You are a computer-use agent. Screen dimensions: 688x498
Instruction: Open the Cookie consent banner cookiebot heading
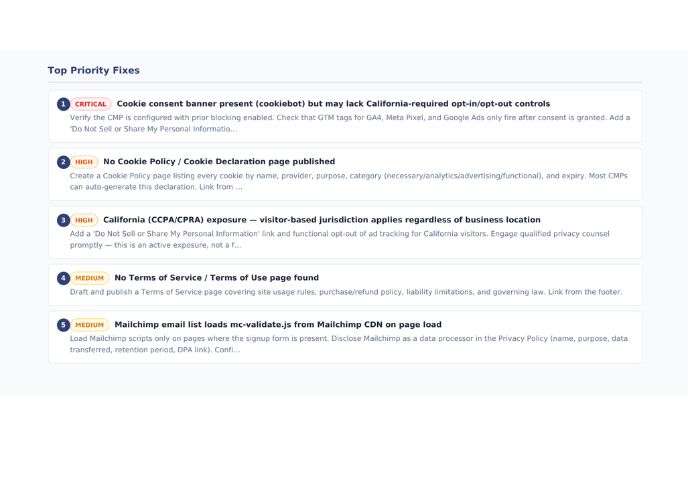tap(333, 104)
